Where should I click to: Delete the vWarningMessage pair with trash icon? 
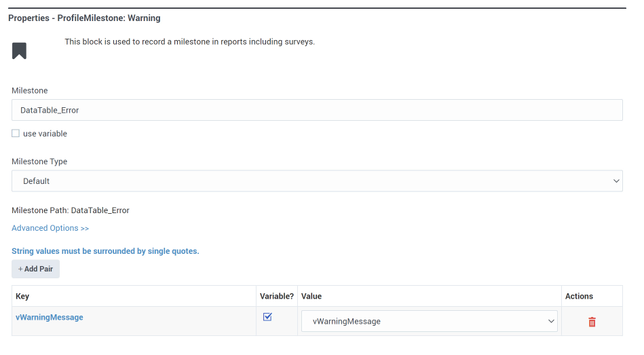coord(592,322)
